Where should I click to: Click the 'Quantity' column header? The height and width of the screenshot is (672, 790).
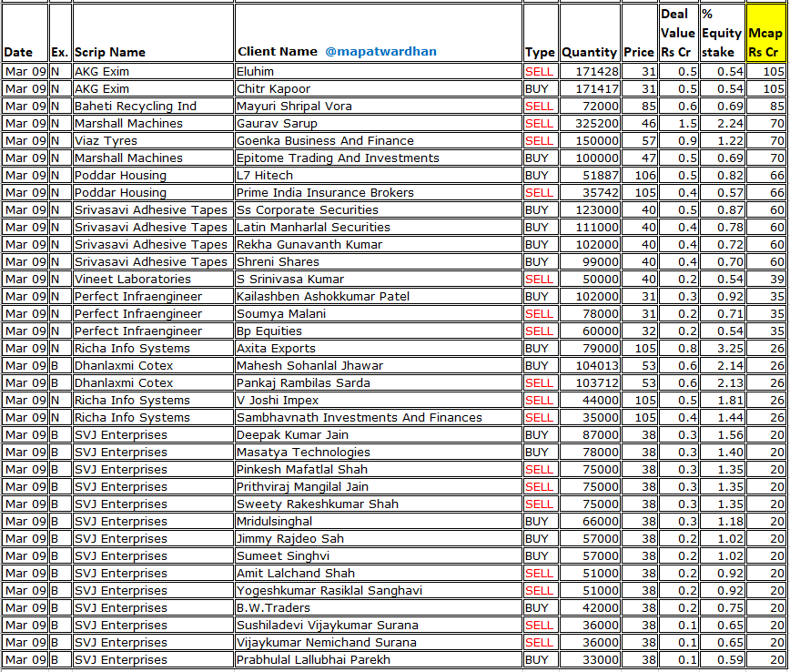click(590, 34)
